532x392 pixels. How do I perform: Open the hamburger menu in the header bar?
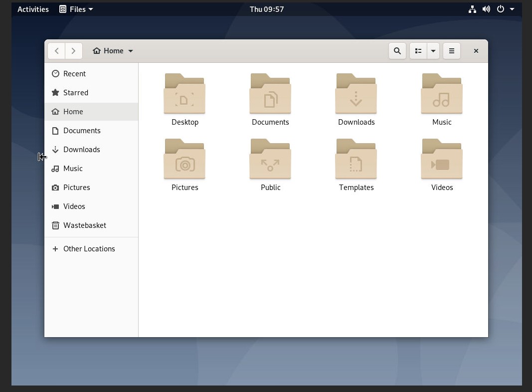(x=452, y=51)
